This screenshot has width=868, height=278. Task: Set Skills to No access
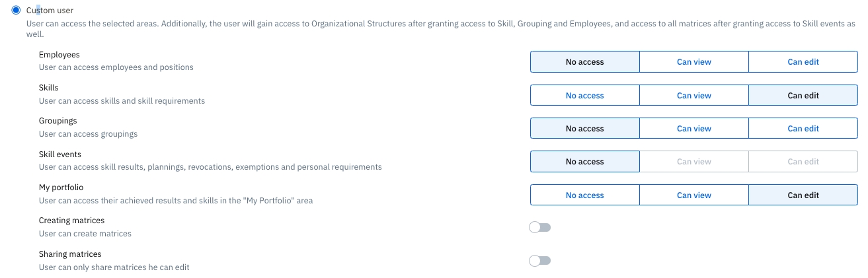[x=584, y=95]
